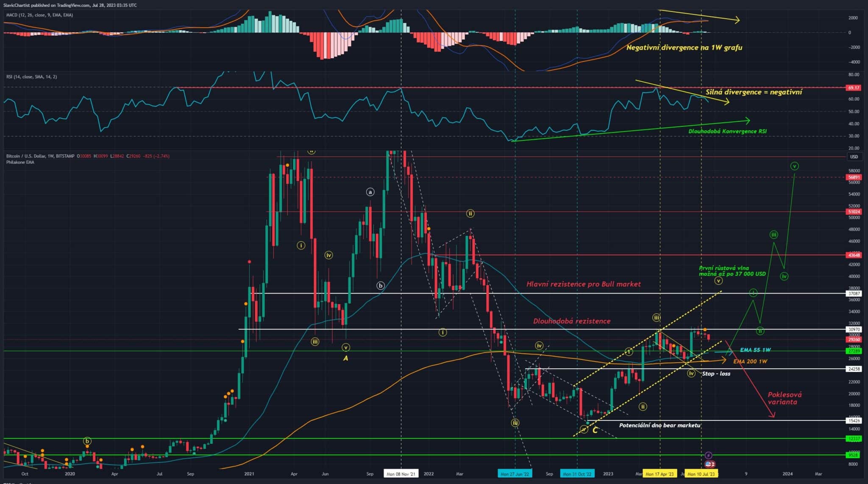Select the 'Negativní divergence na 1W grafu' note
Image resolution: width=868 pixels, height=484 pixels.
[x=684, y=48]
